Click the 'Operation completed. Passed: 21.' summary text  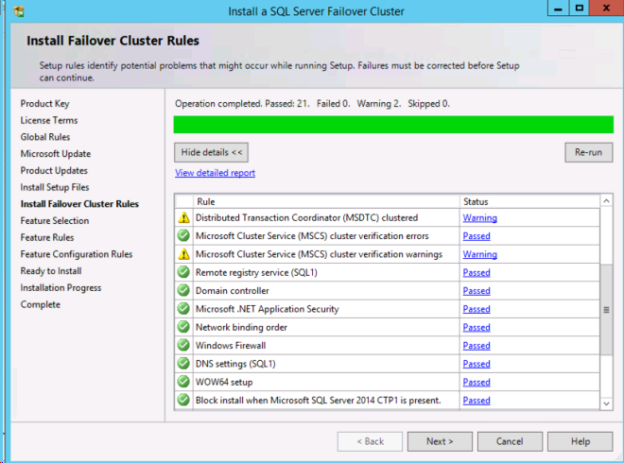pyautogui.click(x=242, y=104)
